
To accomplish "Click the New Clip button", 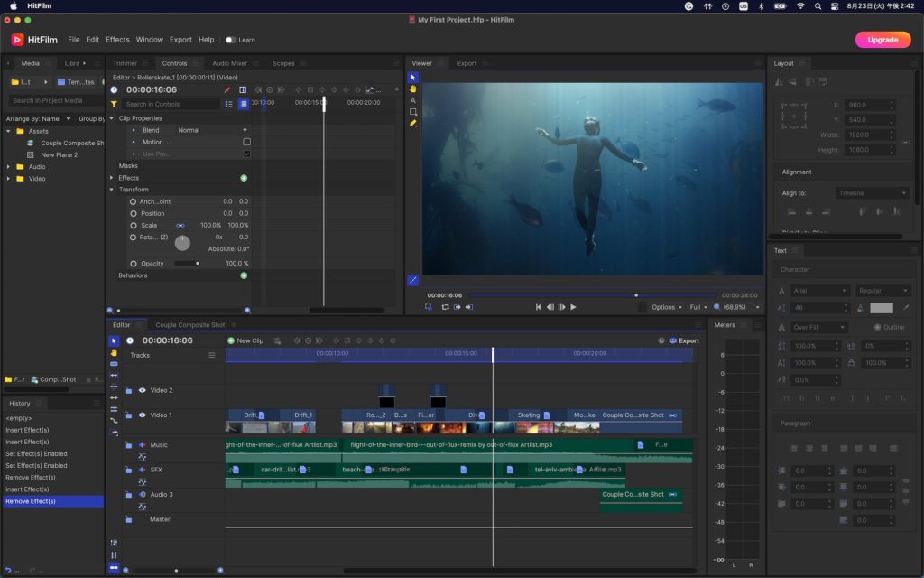I will tap(245, 340).
